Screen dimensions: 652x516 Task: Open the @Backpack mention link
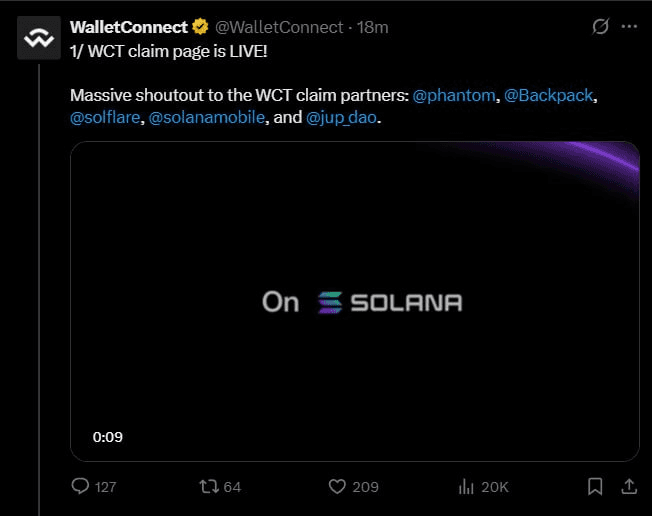[x=548, y=96]
